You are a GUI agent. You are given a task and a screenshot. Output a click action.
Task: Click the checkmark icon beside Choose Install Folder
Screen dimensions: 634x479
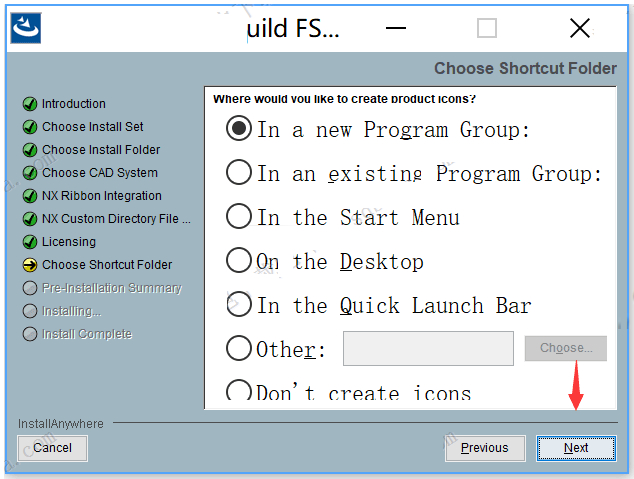pyautogui.click(x=30, y=150)
